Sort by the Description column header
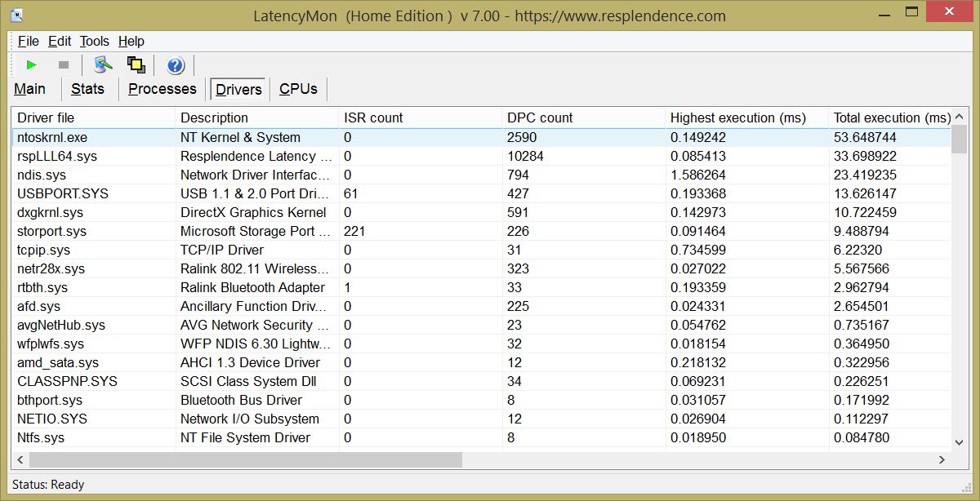The height and width of the screenshot is (501, 980). point(257,117)
